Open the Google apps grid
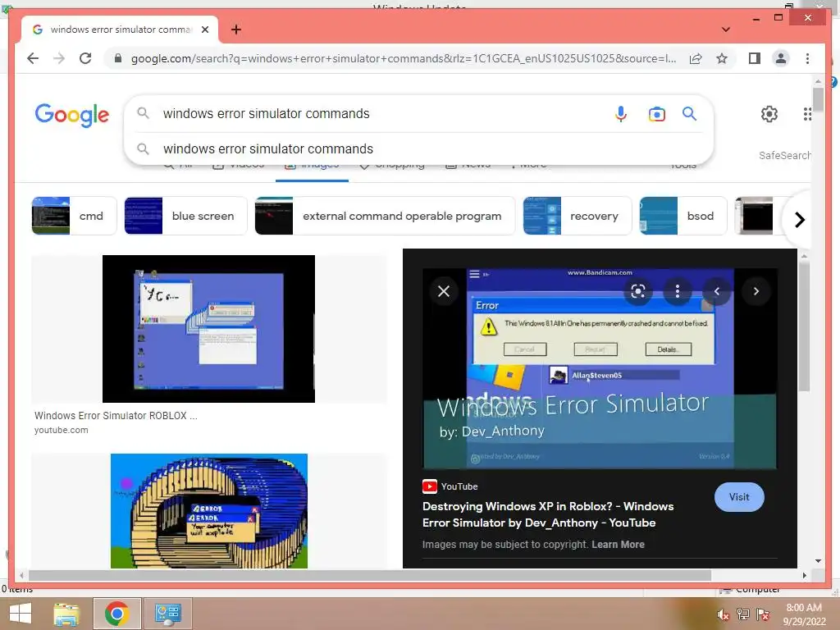Viewport: 840px width, 630px height. [x=807, y=113]
